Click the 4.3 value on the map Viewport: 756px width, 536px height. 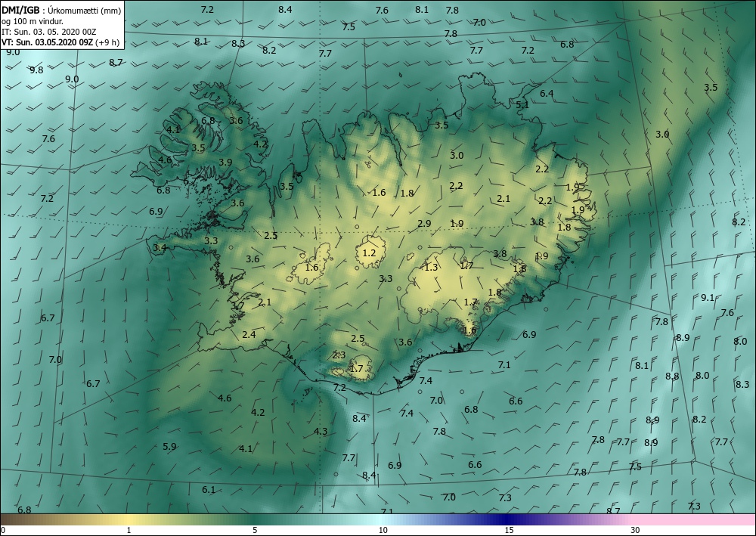[320, 432]
